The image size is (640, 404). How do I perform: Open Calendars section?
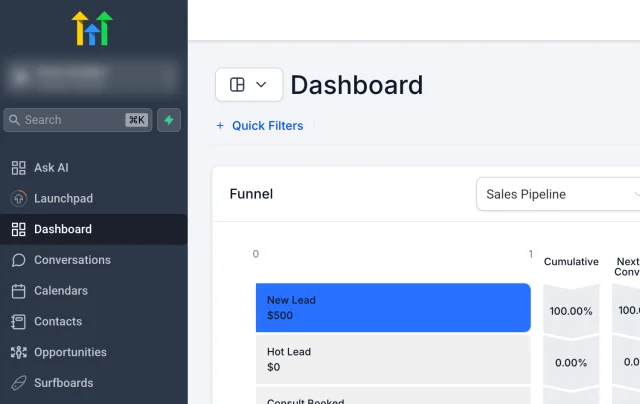[94, 291]
